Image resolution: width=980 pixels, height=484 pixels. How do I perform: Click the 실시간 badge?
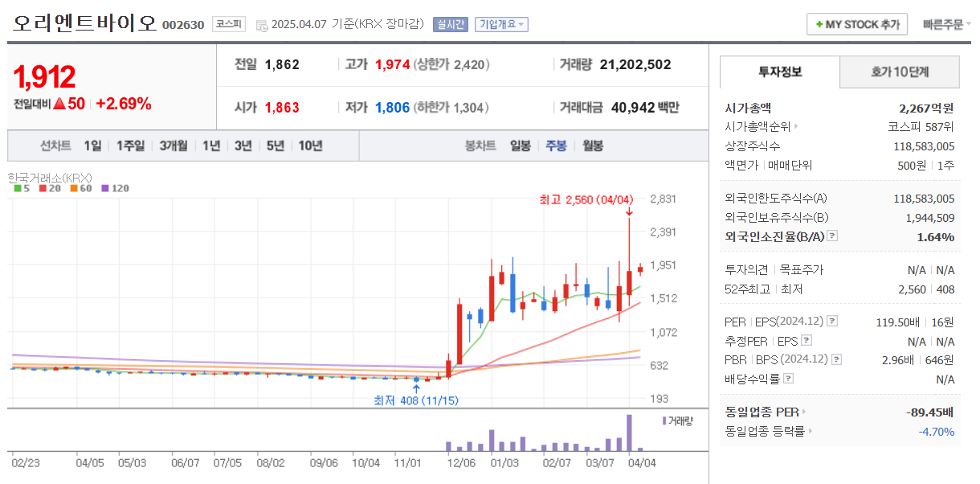[450, 24]
